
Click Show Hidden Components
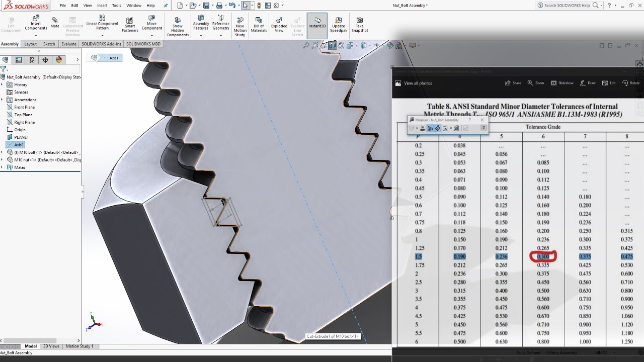[x=178, y=27]
